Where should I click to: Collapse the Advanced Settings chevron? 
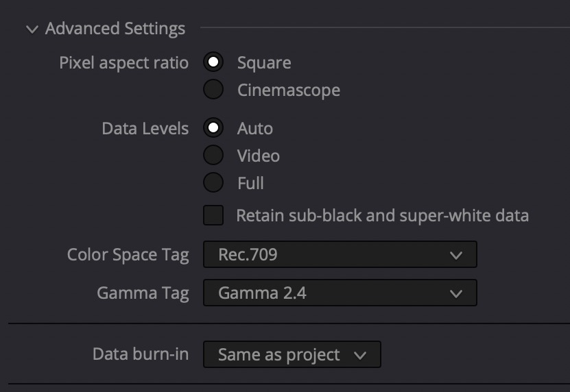tap(32, 29)
